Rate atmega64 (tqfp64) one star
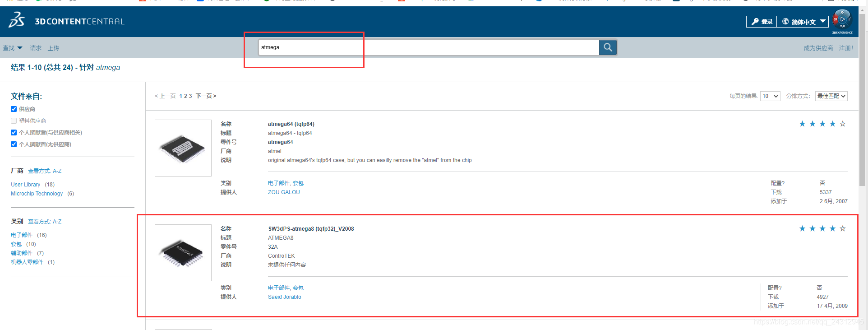868x330 pixels. pos(802,124)
